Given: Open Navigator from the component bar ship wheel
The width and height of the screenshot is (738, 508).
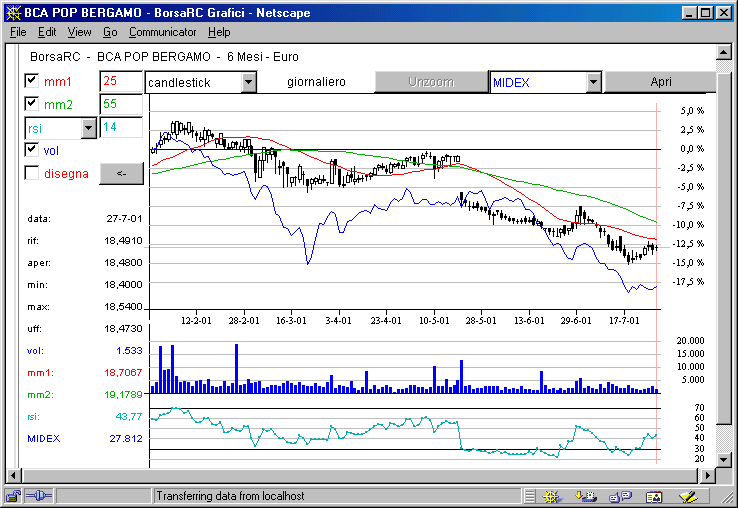Looking at the screenshot, I should (x=552, y=496).
